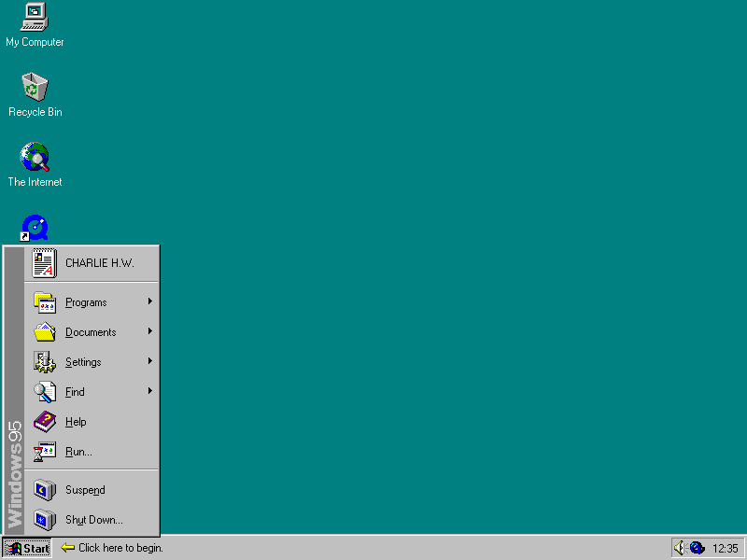Expand the Programs submenu arrow
This screenshot has width=747, height=560.
click(x=150, y=301)
